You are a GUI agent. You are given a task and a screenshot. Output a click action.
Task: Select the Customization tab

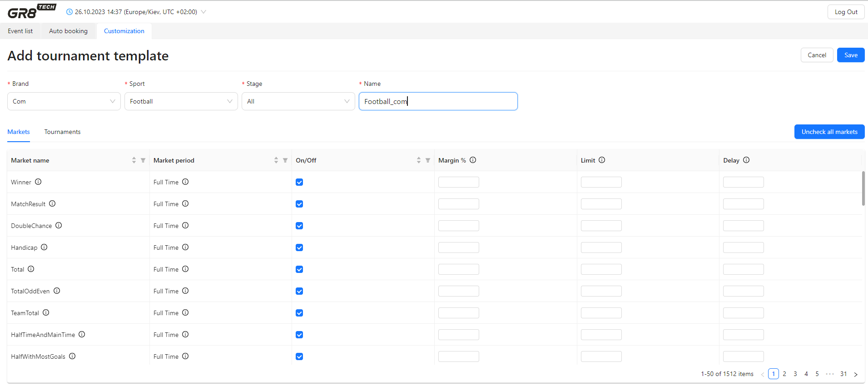[124, 31]
